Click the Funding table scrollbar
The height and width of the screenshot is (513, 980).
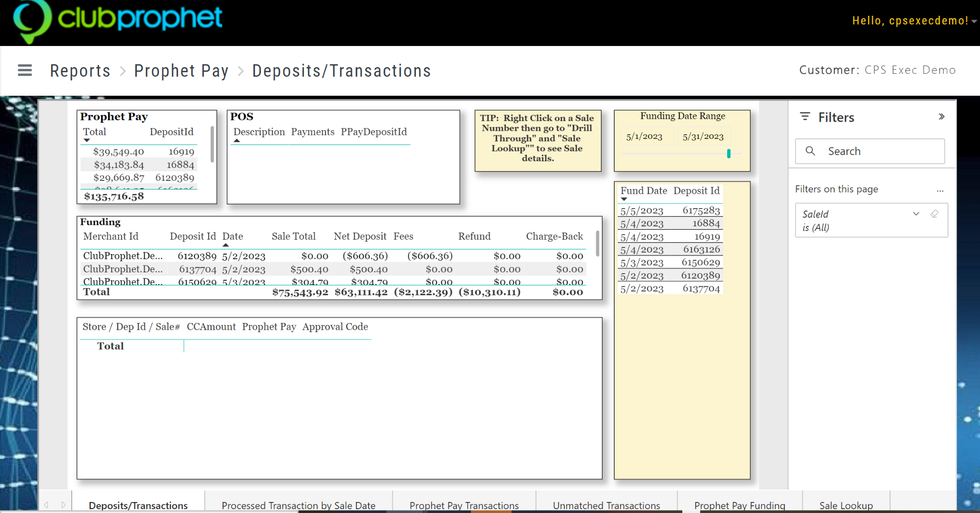(x=597, y=243)
